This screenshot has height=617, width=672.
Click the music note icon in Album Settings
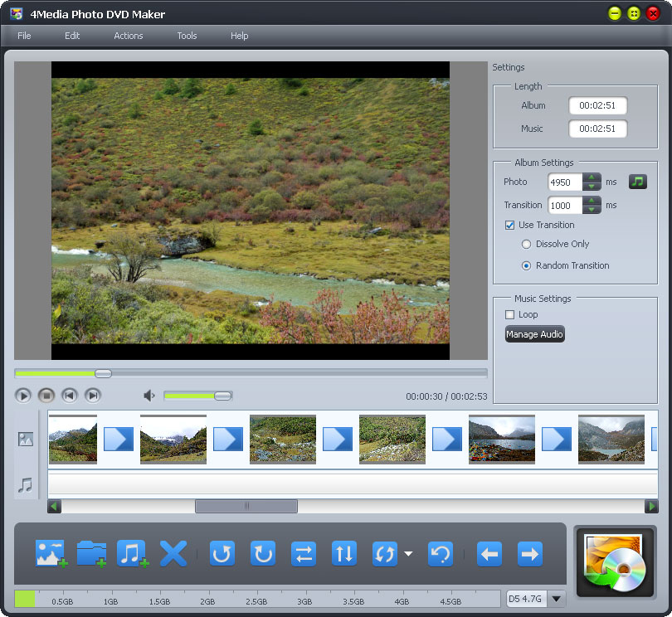coord(637,182)
